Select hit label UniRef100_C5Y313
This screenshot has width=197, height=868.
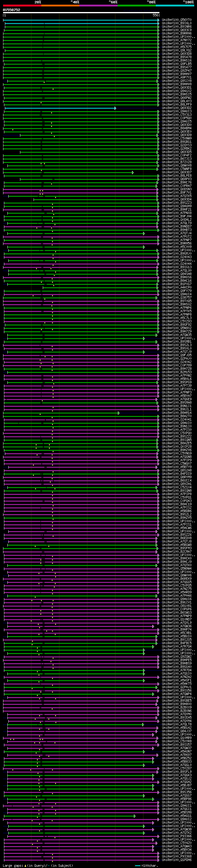tap(176, 115)
